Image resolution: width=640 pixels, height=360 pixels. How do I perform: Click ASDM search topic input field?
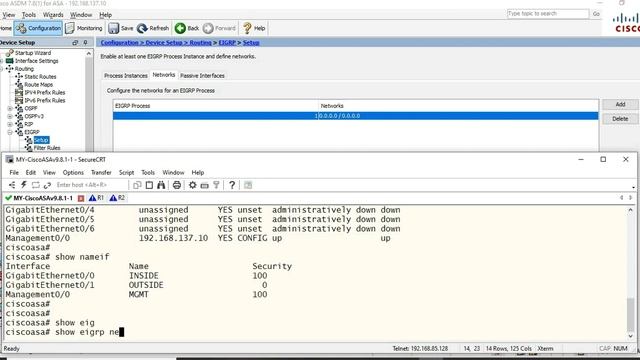point(548,14)
